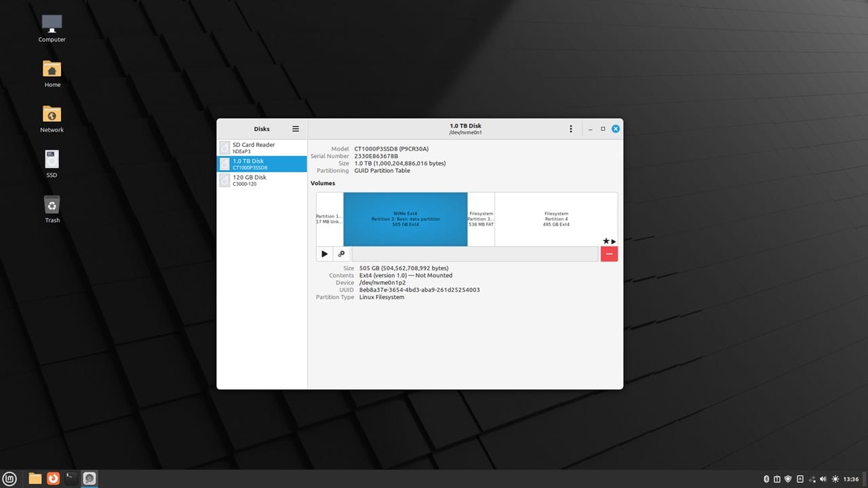Open the Disks application hamburger menu
This screenshot has width=868, height=488.
point(295,129)
